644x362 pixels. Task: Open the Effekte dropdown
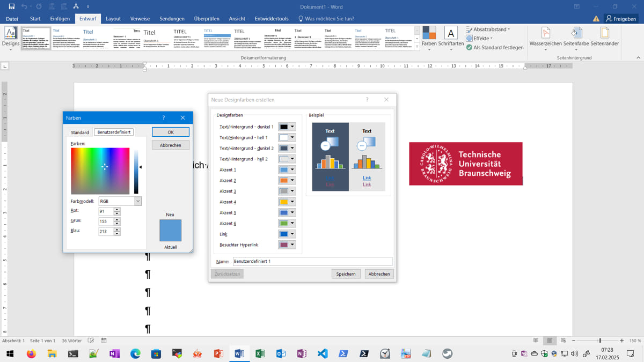click(479, 39)
